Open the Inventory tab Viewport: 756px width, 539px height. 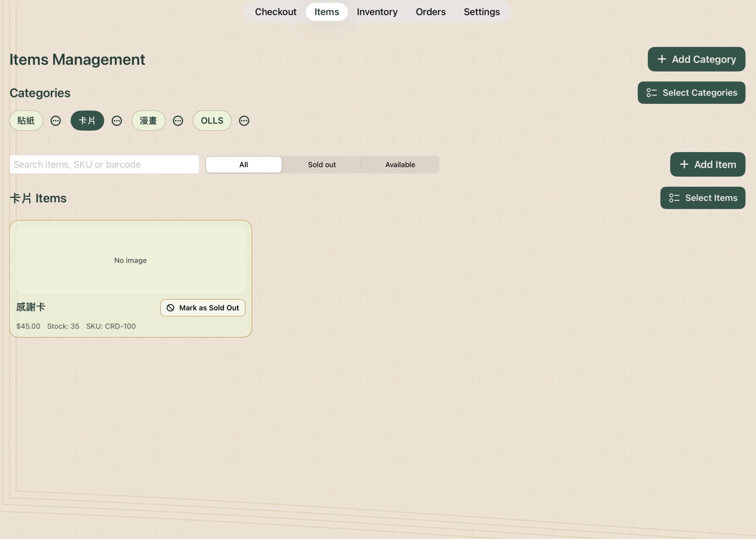(x=377, y=12)
